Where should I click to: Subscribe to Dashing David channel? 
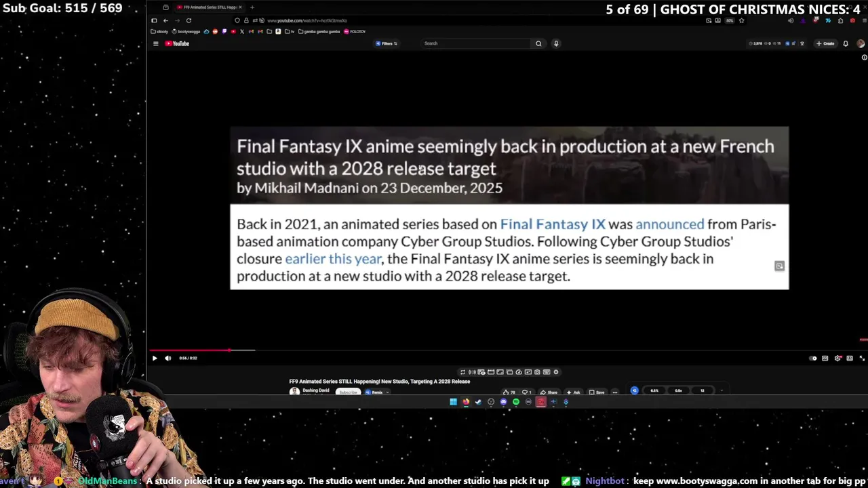coord(348,392)
